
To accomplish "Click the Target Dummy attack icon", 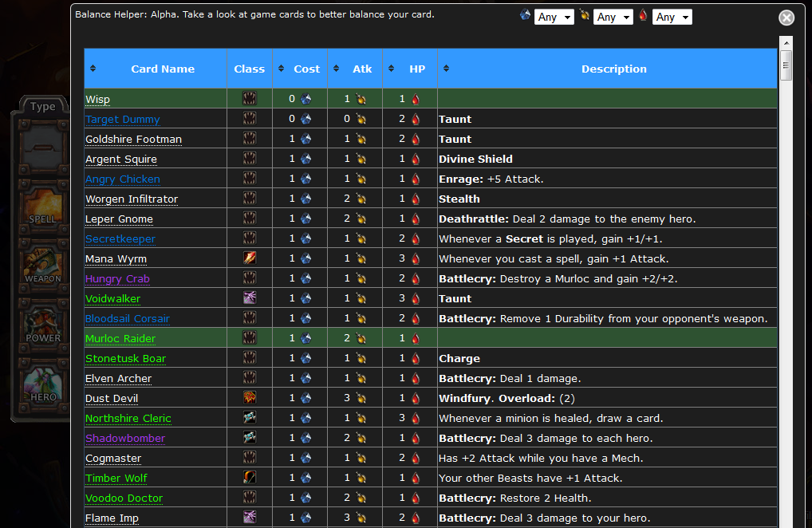I will (361, 119).
